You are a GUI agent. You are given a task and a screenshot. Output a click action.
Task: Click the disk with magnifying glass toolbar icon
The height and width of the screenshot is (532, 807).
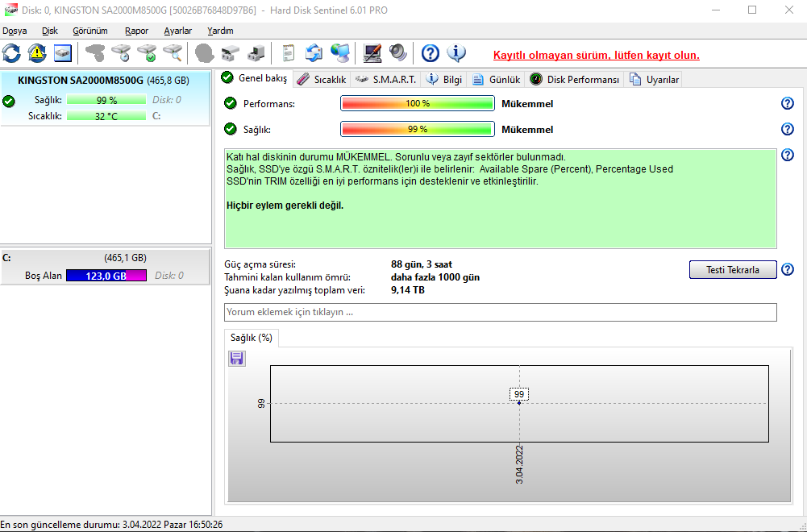click(173, 53)
